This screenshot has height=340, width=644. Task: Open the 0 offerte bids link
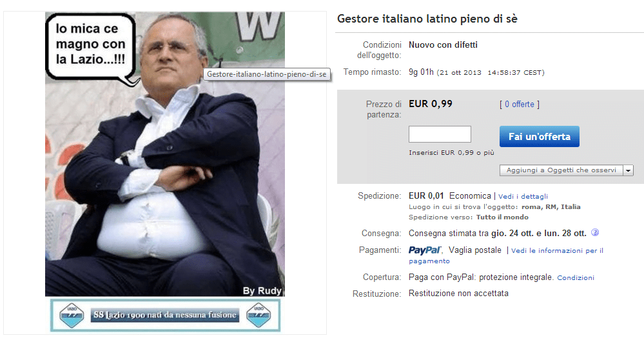click(x=519, y=105)
